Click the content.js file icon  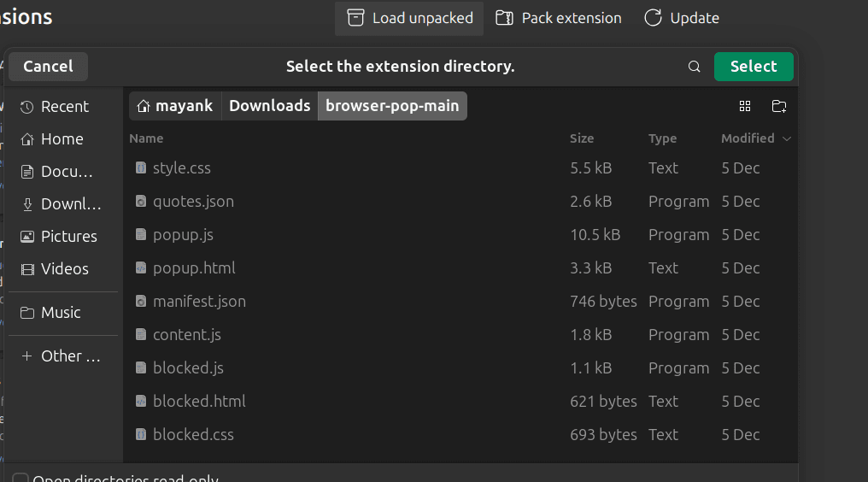141,335
